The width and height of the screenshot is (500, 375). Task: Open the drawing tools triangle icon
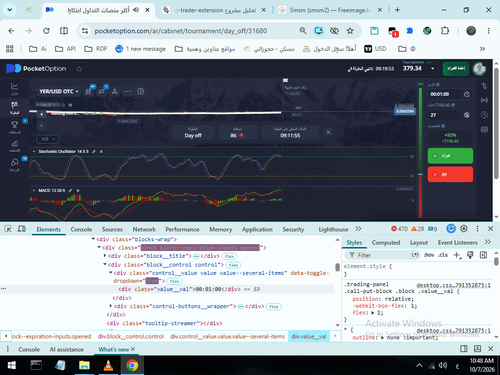(x=115, y=91)
